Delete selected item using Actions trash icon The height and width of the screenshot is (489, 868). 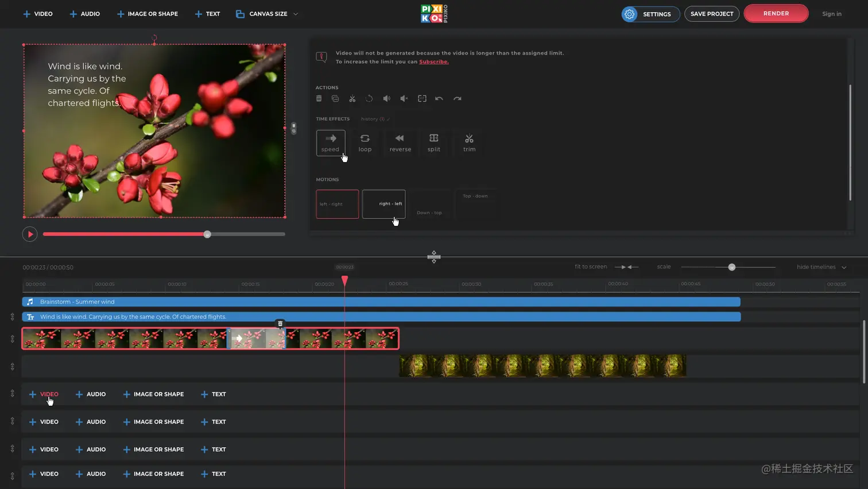coord(319,98)
